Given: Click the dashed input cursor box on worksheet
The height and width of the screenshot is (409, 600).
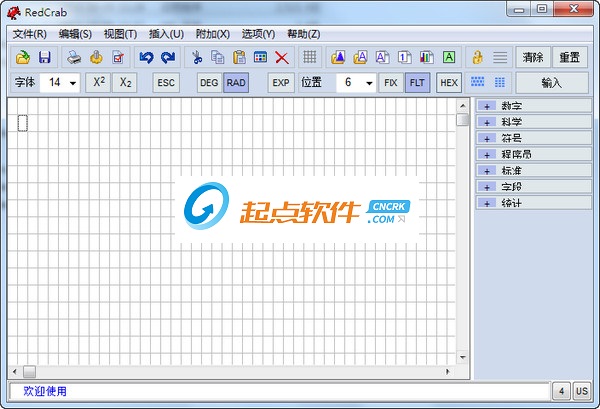Looking at the screenshot, I should click(23, 123).
